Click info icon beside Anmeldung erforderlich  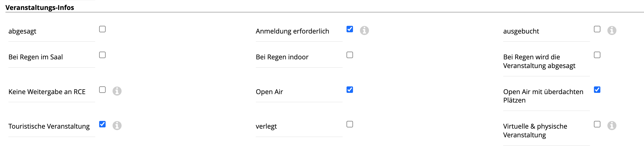(364, 31)
